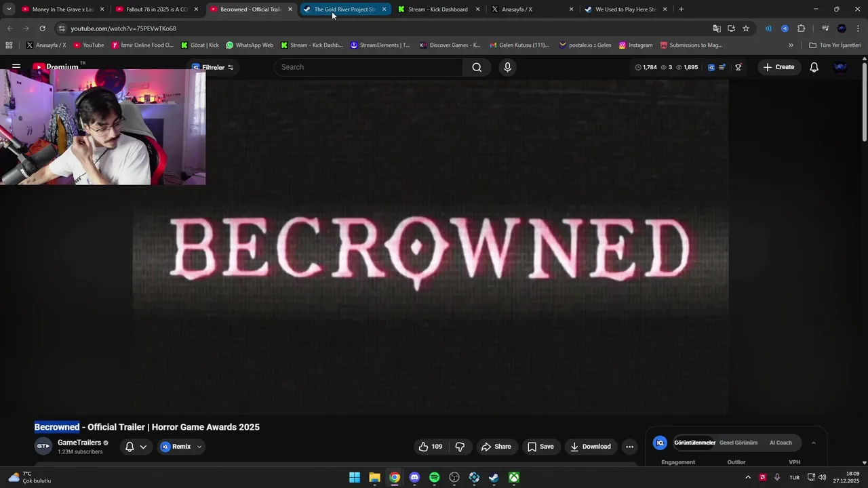Reload the page with refresh icon

pyautogui.click(x=42, y=28)
